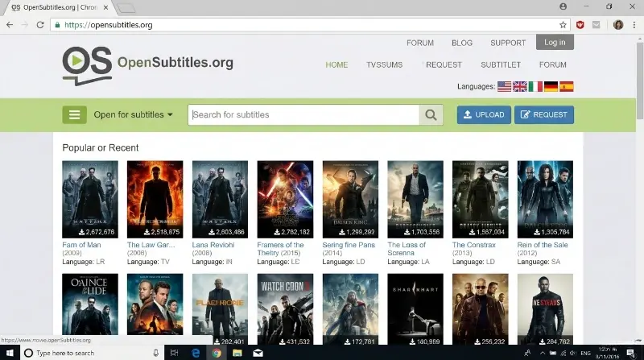Select the US flag language

coord(505,86)
